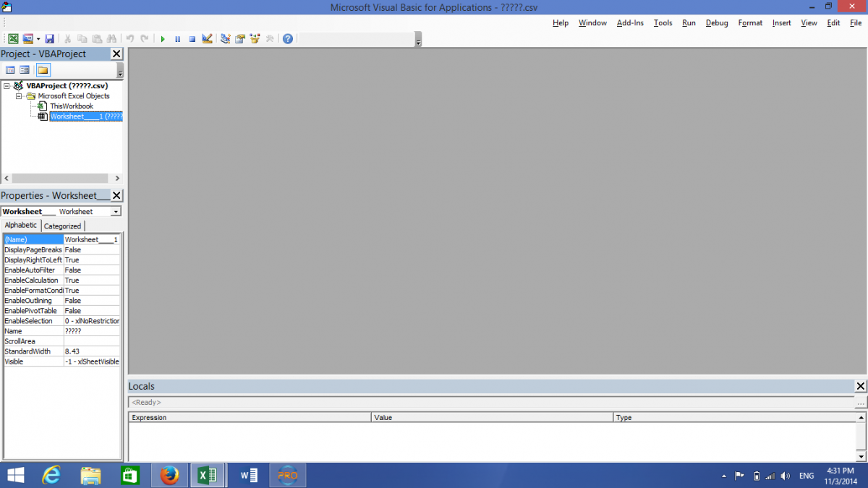The height and width of the screenshot is (488, 868).
Task: Select ThisWorkbook in the project tree
Action: coord(72,106)
